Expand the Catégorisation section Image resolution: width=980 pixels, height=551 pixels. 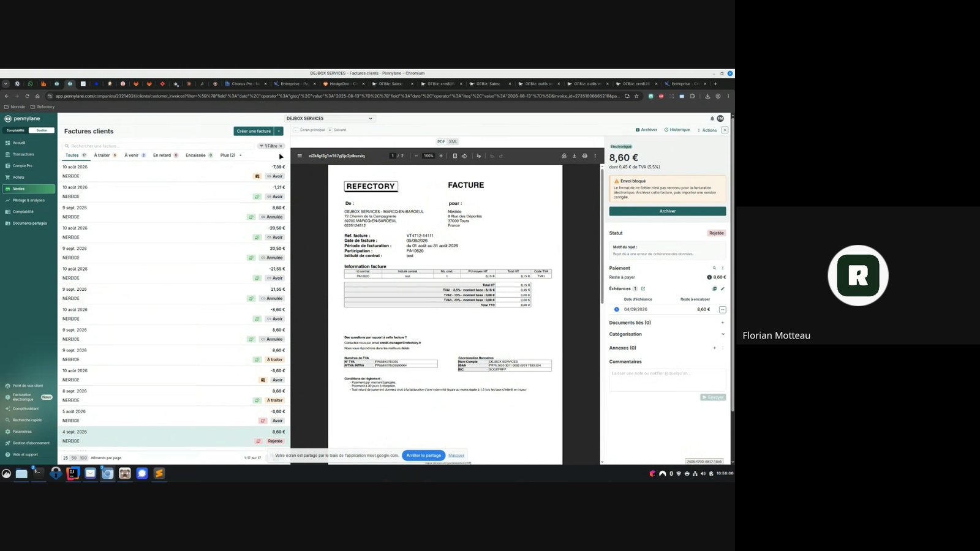723,334
